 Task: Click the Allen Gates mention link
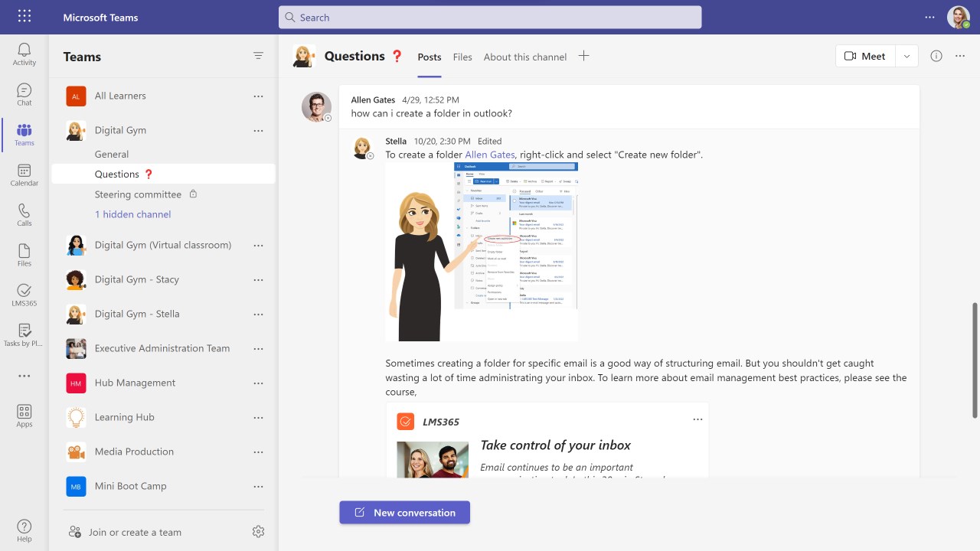click(x=490, y=155)
